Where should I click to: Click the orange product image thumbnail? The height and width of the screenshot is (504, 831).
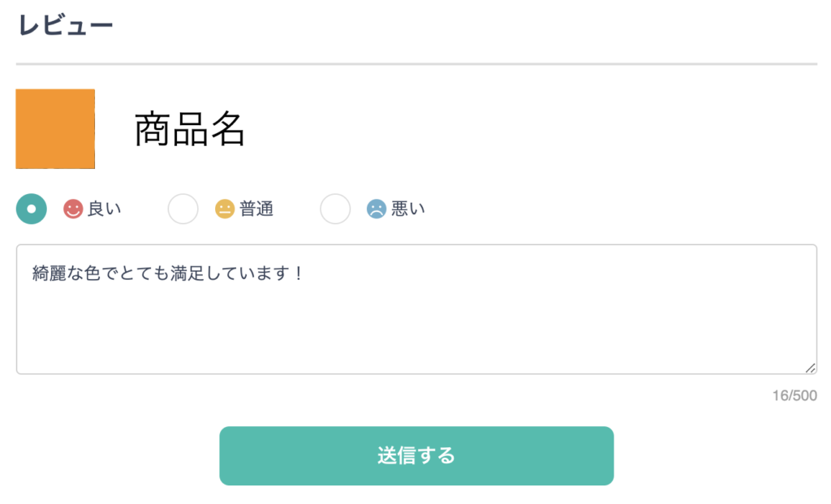pyautogui.click(x=55, y=129)
